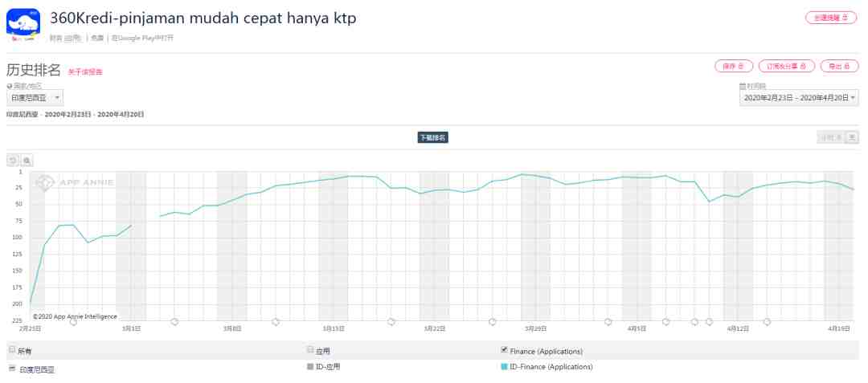The width and height of the screenshot is (868, 383).
Task: Toggle the 所有 checkbox
Action: (x=11, y=350)
